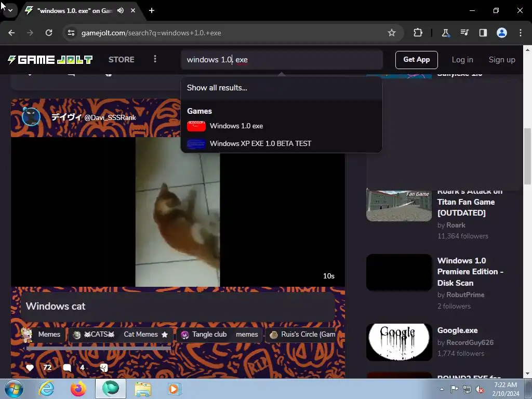
Task: Open developer RobutPrime's profile link
Action: point(465,295)
